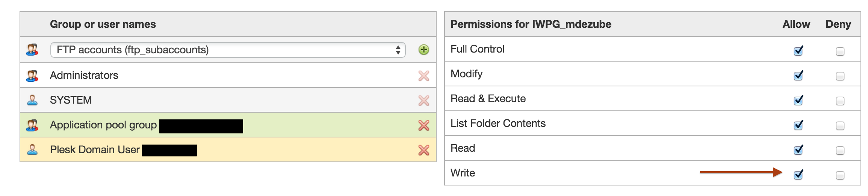868x196 pixels.
Task: Remove Administrators with the red X icon
Action: [x=423, y=76]
